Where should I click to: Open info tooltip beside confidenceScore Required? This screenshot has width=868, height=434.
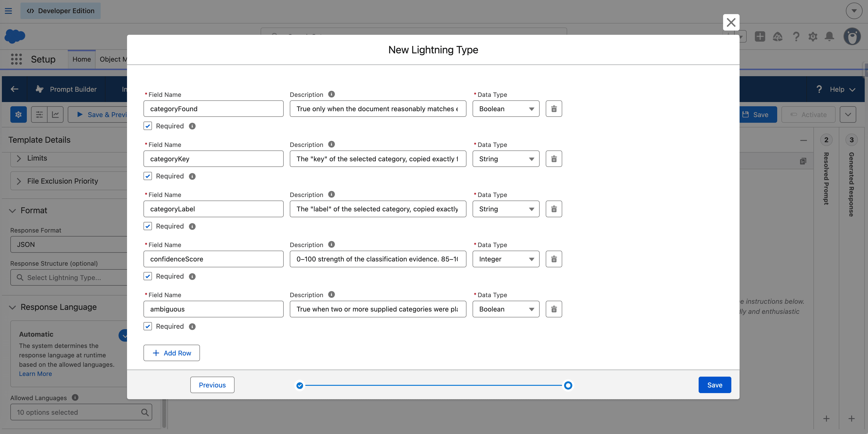tap(192, 276)
